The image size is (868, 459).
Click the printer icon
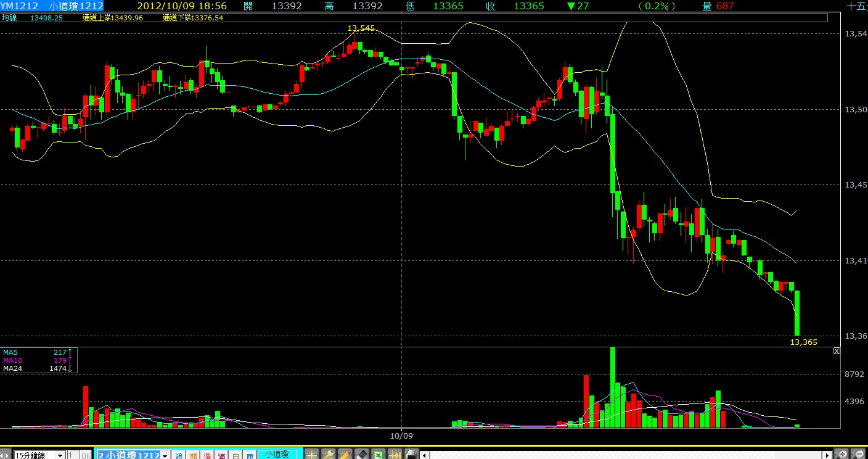coord(411,455)
